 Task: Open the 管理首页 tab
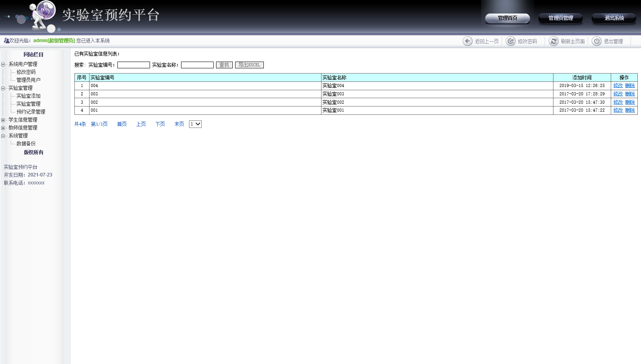click(x=508, y=18)
